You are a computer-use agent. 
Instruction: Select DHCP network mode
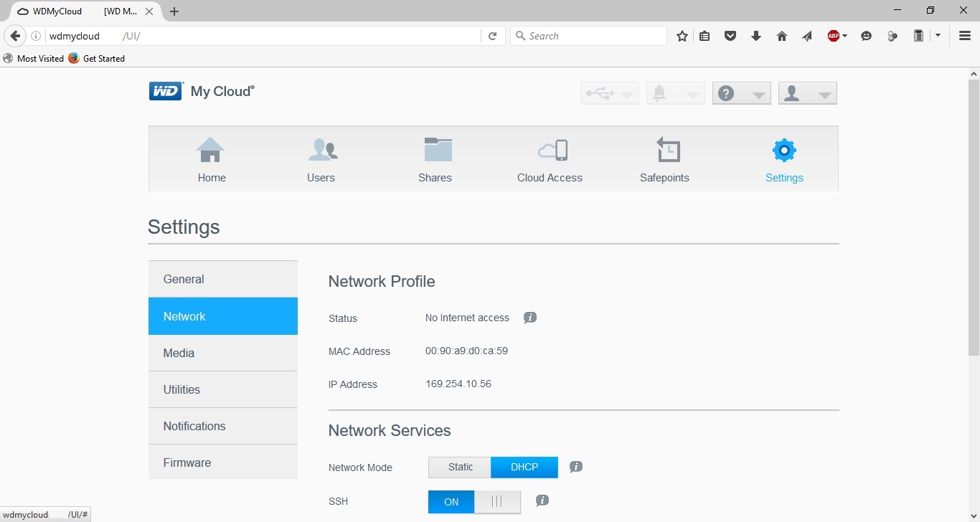524,468
